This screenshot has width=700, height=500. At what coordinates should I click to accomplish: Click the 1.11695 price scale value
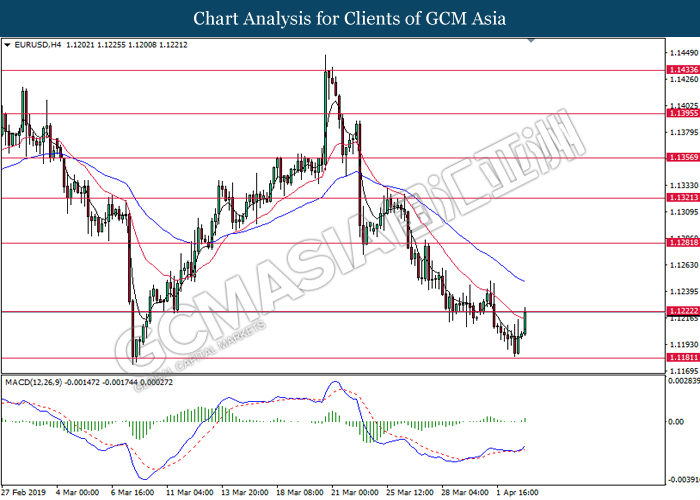684,371
